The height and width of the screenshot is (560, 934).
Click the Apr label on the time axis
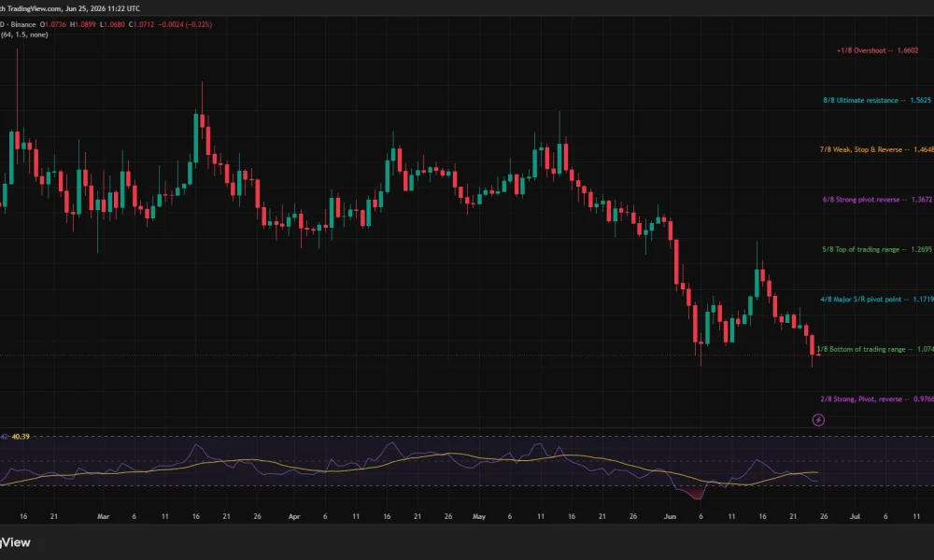(294, 516)
